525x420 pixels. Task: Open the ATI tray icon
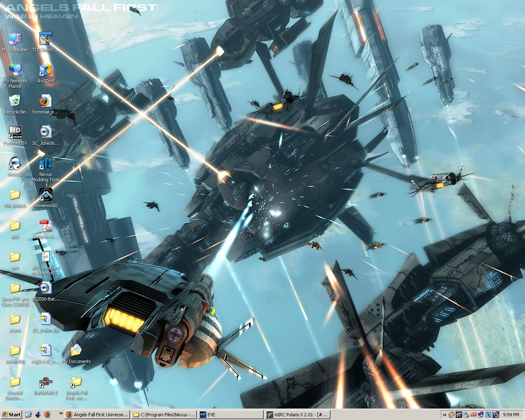(x=474, y=415)
